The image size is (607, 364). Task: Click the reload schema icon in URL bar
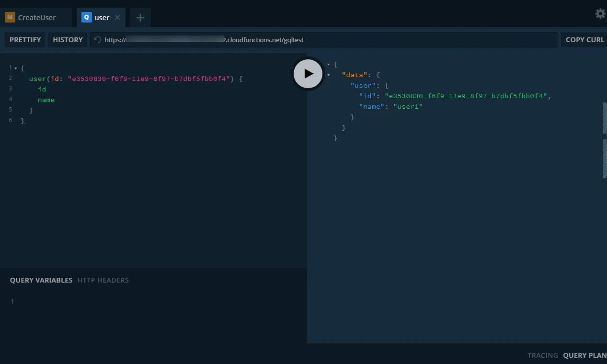pyautogui.click(x=97, y=40)
